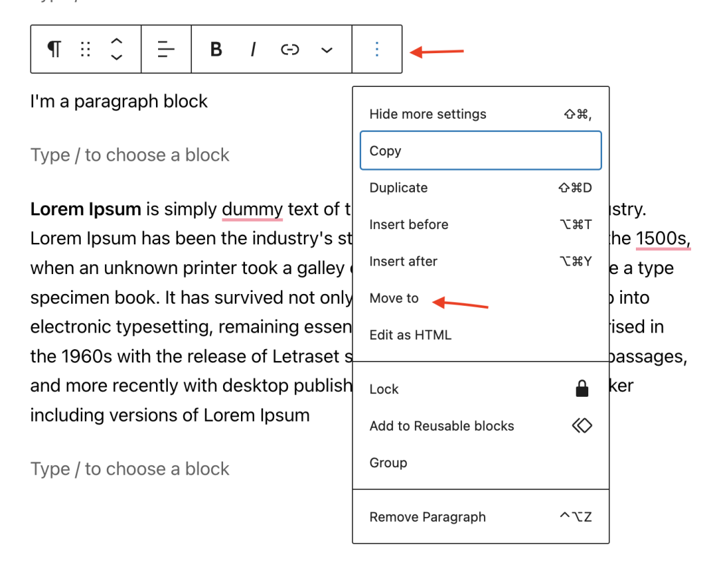This screenshot has width=707, height=588.
Task: Click the Lock icon for the block
Action: click(x=581, y=388)
